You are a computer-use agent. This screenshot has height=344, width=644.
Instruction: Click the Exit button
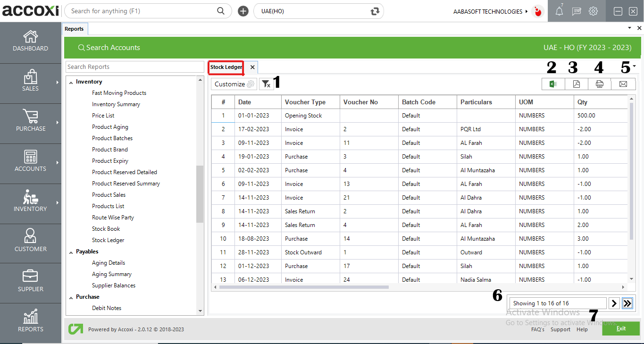pyautogui.click(x=620, y=328)
